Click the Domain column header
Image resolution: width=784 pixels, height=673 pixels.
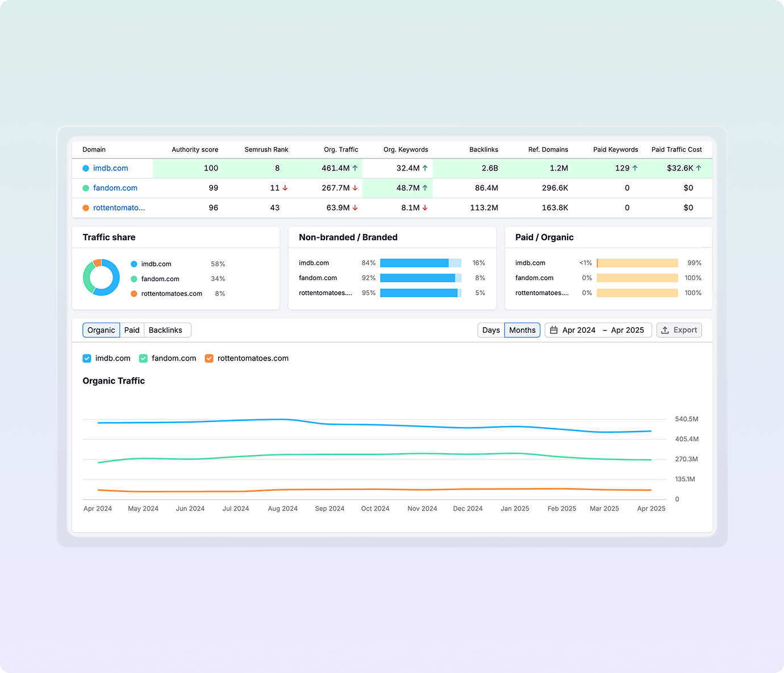coord(94,149)
